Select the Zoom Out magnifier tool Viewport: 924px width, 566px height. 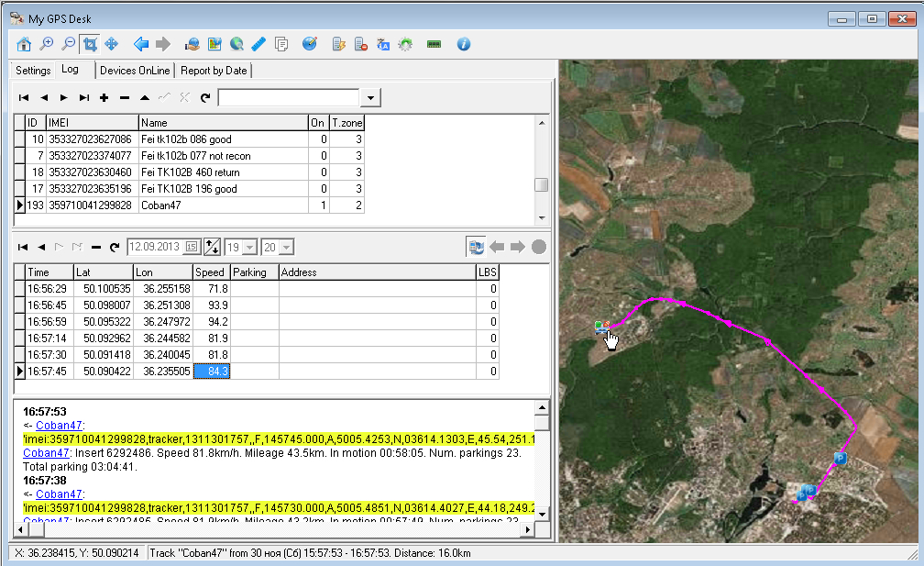coord(69,44)
